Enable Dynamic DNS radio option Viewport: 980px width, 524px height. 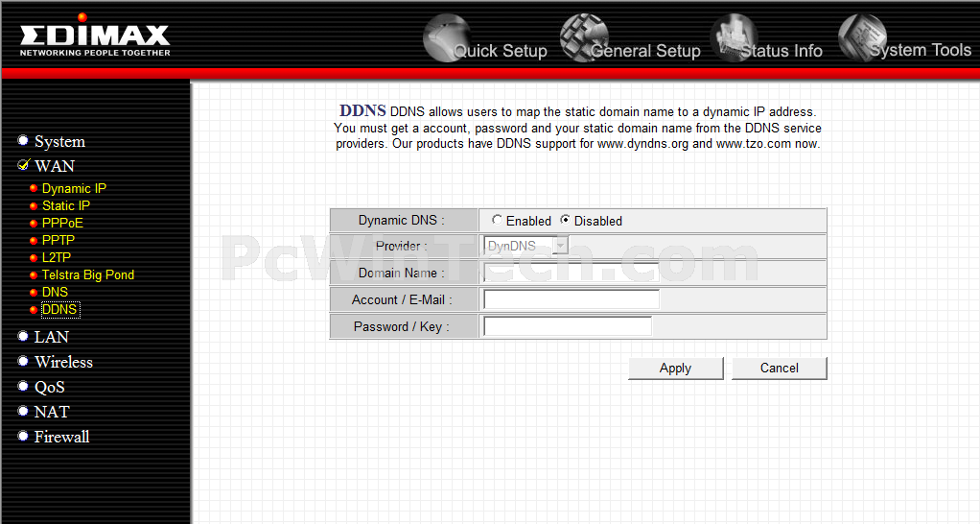[497, 220]
